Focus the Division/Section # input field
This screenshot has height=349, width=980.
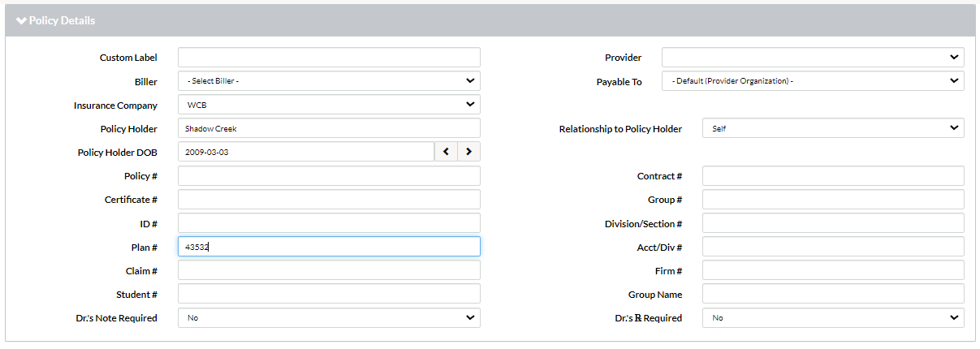pyautogui.click(x=833, y=223)
